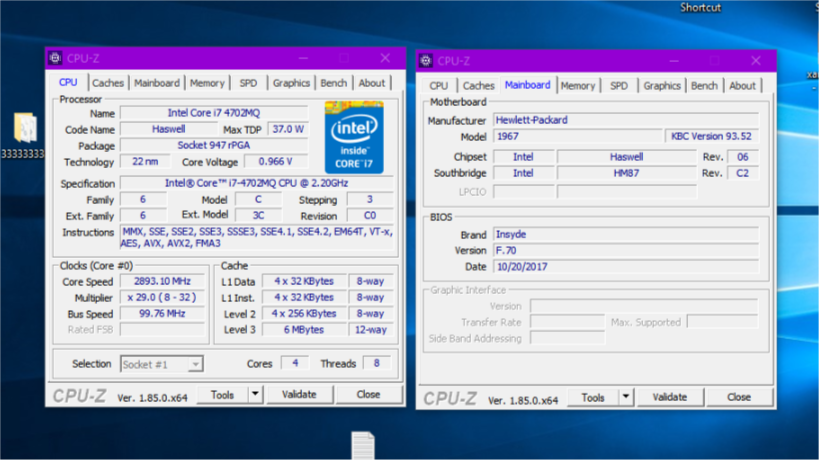Close the right CPU-Z window using X
This screenshot has height=460, width=819.
(x=756, y=61)
